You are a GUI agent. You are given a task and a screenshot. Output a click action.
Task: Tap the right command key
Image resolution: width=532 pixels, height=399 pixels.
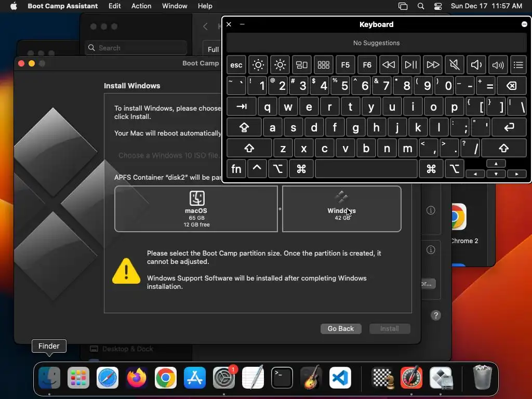[431, 169]
